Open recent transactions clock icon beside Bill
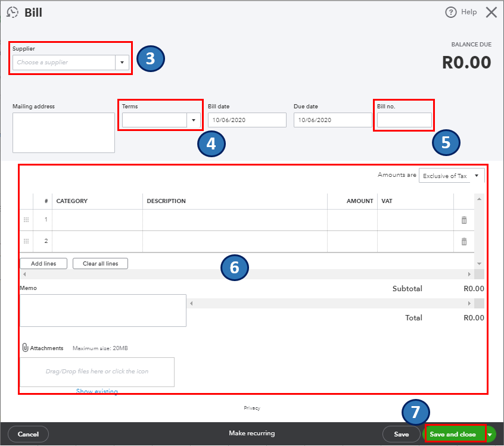This screenshot has height=446, width=504. (13, 13)
